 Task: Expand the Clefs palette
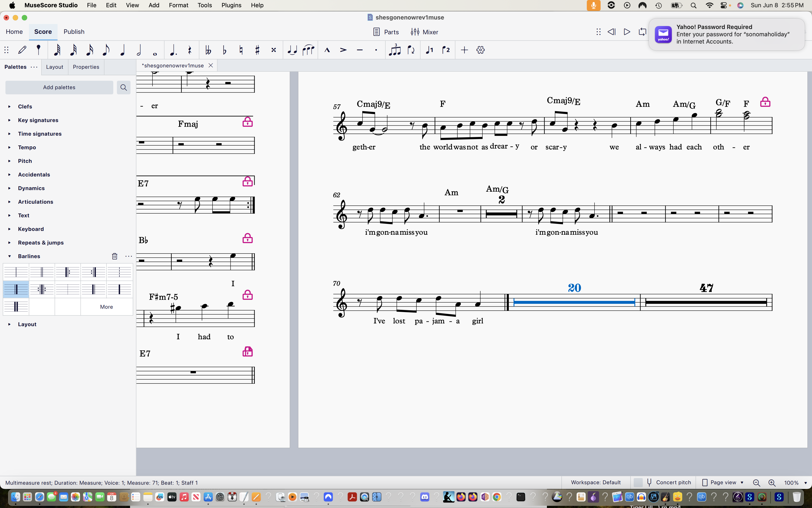point(9,107)
